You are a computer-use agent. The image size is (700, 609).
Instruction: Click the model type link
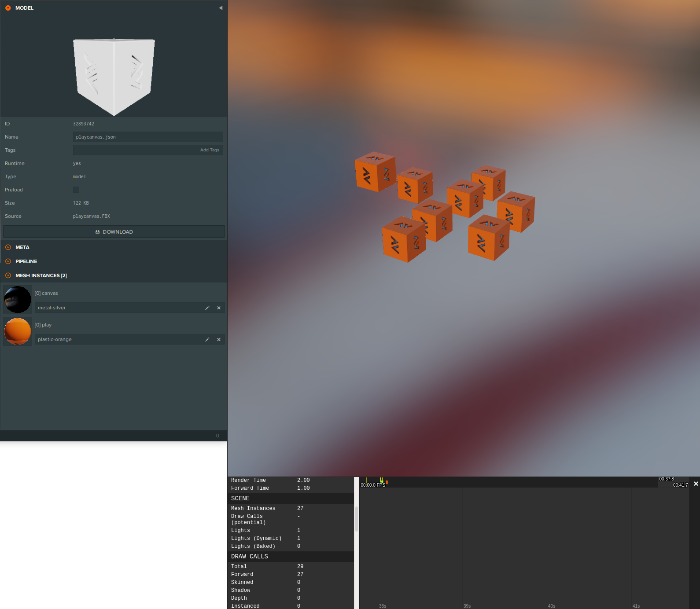click(80, 176)
